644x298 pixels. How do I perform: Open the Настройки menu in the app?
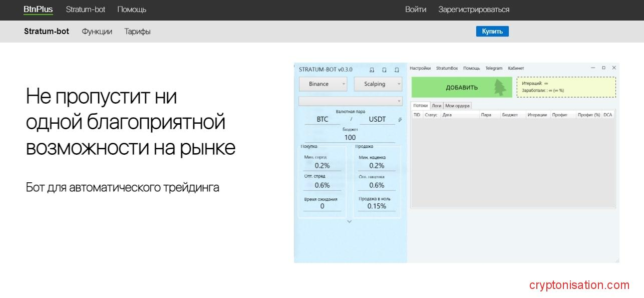coord(420,68)
